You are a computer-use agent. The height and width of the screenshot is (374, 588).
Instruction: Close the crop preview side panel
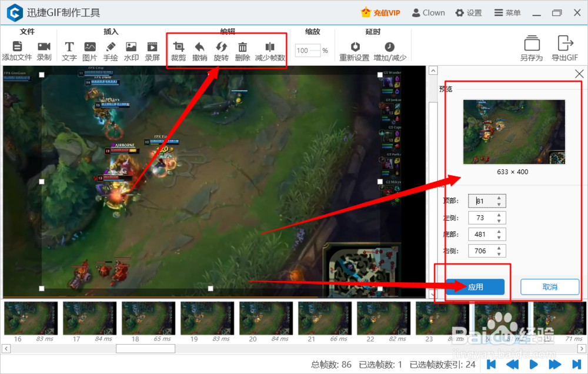(579, 74)
